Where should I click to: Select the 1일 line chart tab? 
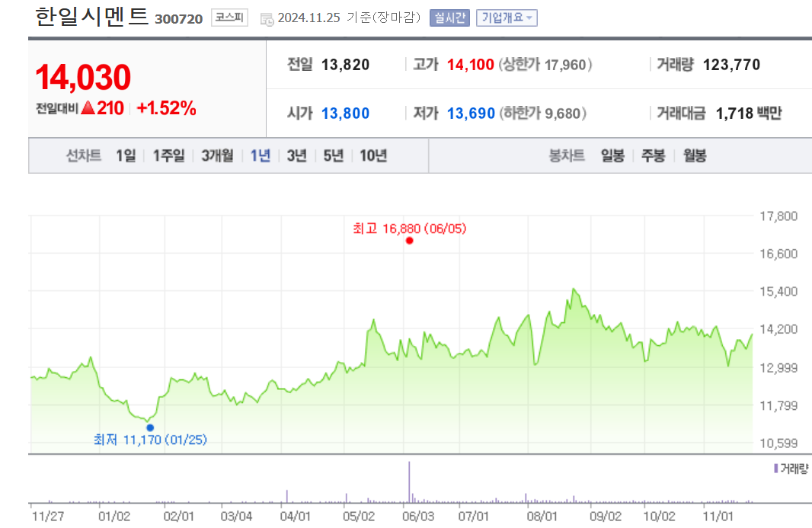point(126,155)
